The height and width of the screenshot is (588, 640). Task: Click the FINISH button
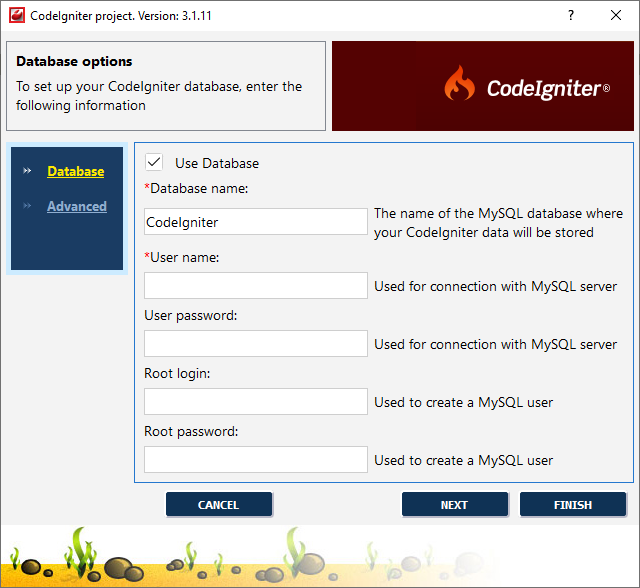[573, 505]
